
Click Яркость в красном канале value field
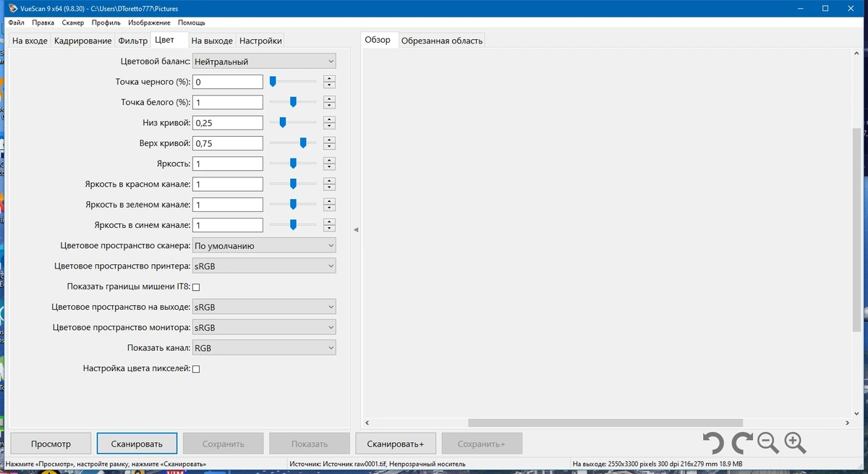(x=228, y=185)
